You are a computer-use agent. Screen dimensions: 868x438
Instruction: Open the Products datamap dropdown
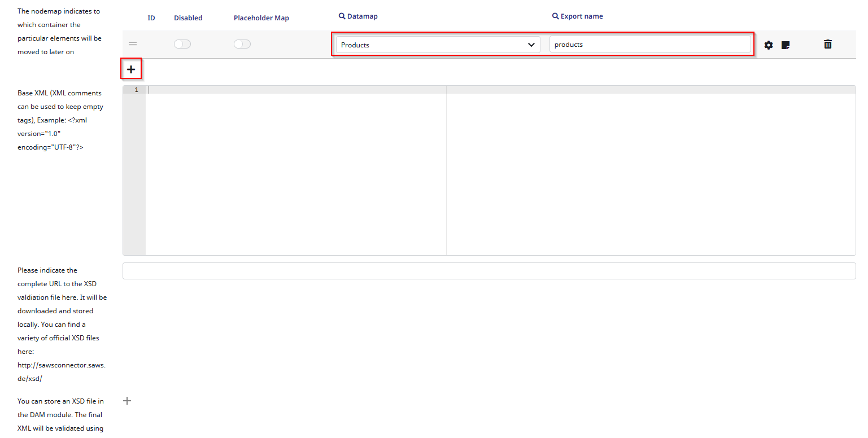438,45
